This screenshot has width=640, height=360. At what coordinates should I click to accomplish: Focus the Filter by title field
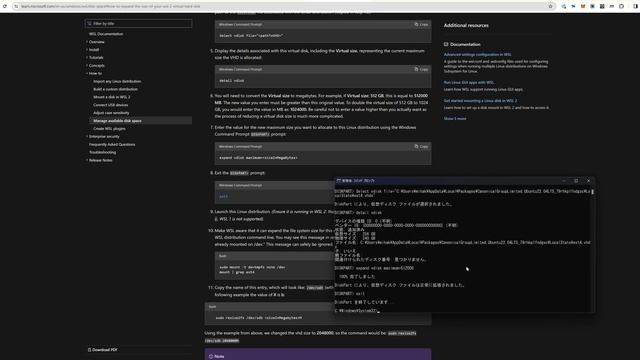point(138,24)
